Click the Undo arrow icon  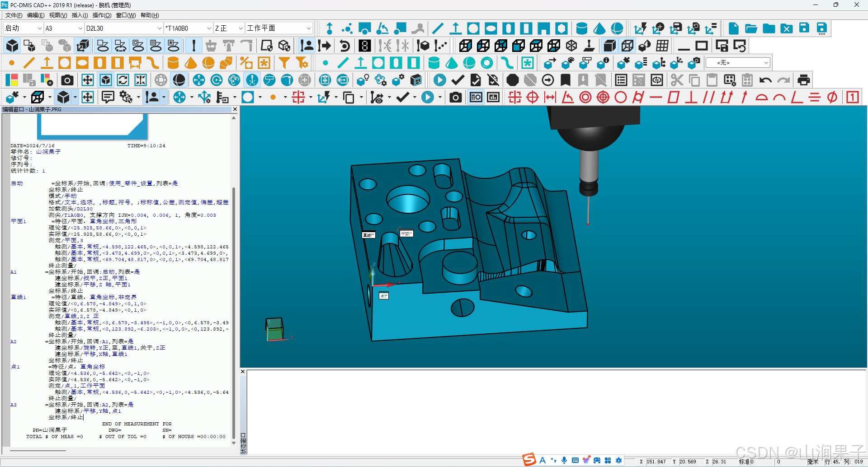[x=765, y=80]
